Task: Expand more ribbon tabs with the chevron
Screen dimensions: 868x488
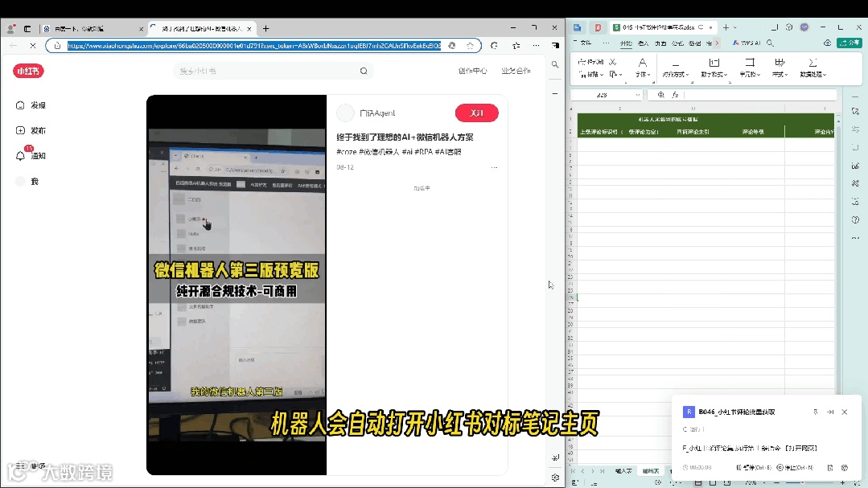Action: 718,43
